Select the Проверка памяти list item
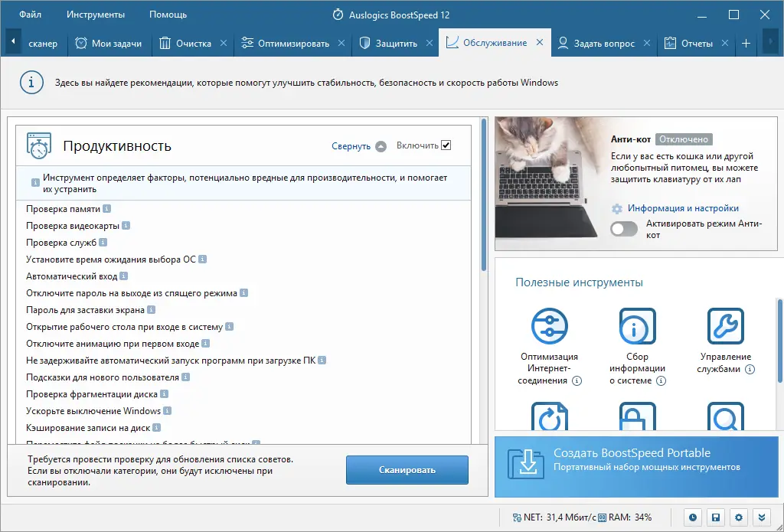This screenshot has height=532, width=784. 63,209
